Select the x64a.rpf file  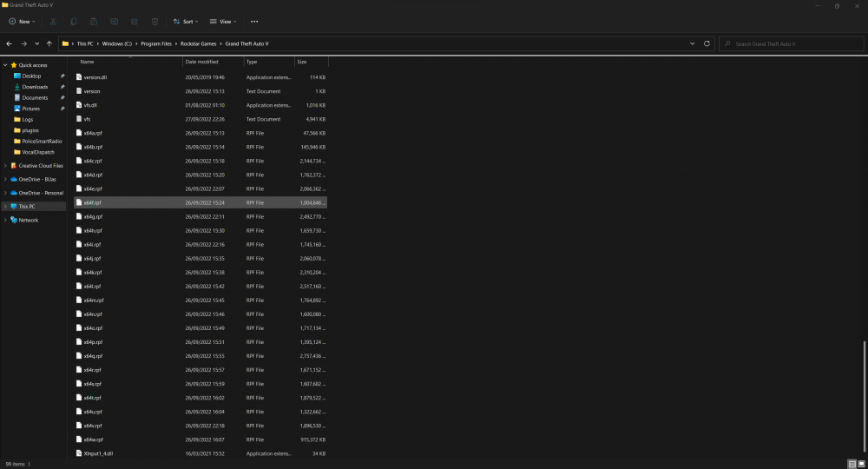201,134
